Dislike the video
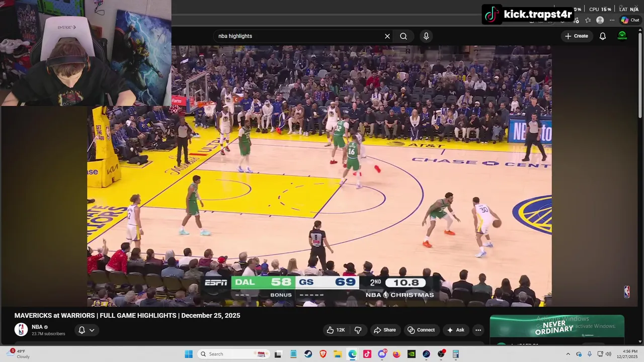Image resolution: width=644 pixels, height=362 pixels. (x=358, y=330)
